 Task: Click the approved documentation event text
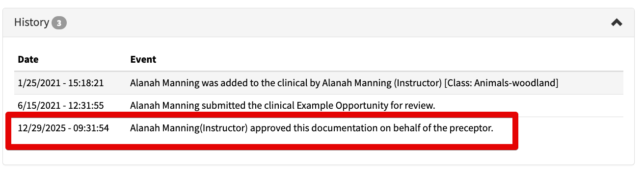pyautogui.click(x=311, y=128)
